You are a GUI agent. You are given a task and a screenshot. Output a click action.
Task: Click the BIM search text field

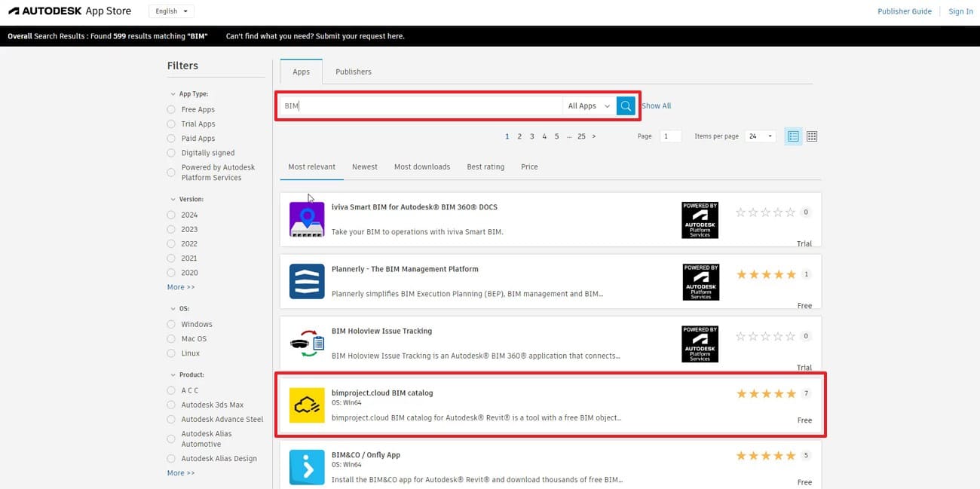(x=421, y=106)
